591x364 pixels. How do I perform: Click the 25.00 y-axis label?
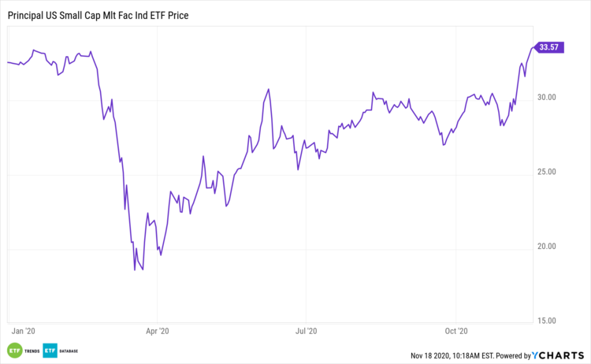pyautogui.click(x=547, y=172)
